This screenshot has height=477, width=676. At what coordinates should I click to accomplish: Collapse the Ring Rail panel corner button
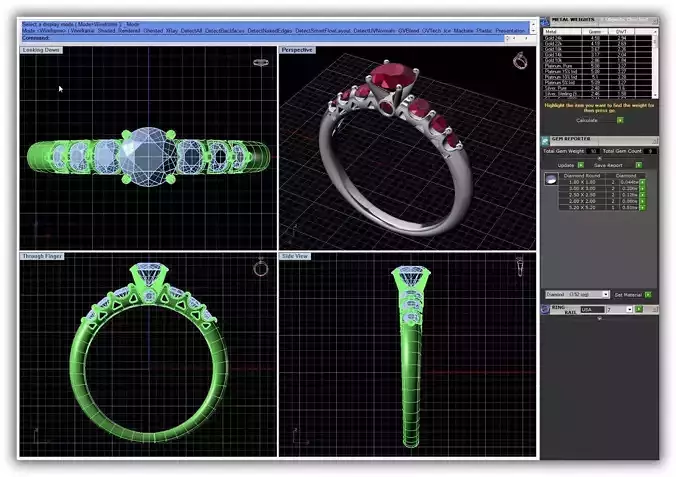(655, 309)
